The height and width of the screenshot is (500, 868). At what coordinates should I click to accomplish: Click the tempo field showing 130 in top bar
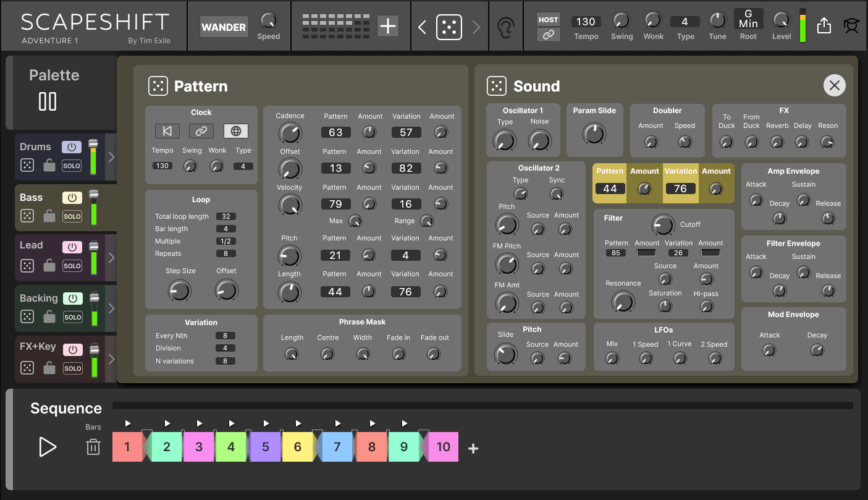click(586, 22)
